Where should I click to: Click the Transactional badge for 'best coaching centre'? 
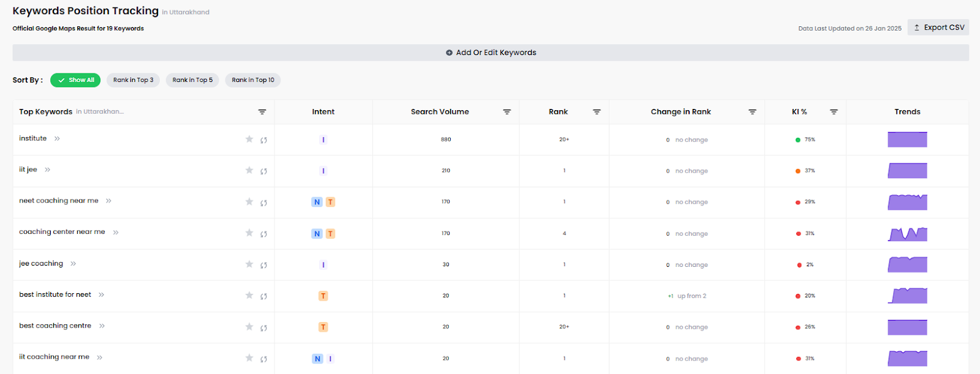pos(323,327)
